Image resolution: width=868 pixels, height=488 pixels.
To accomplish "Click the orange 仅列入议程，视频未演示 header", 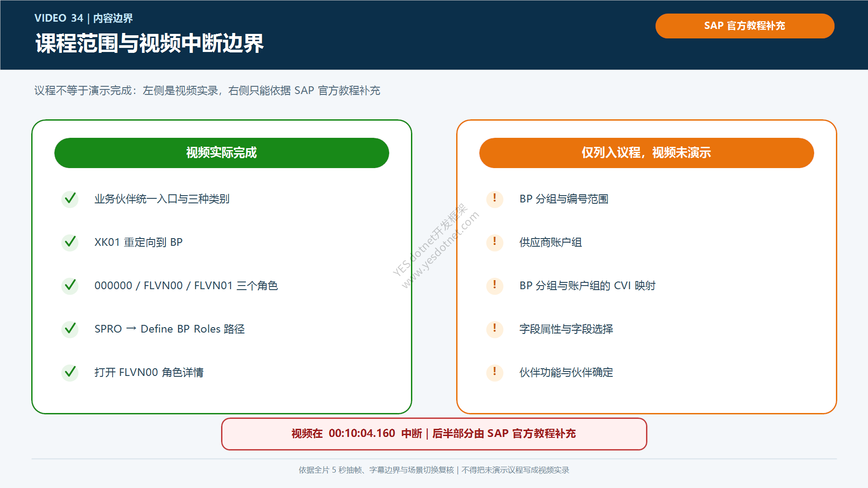I will (x=646, y=153).
